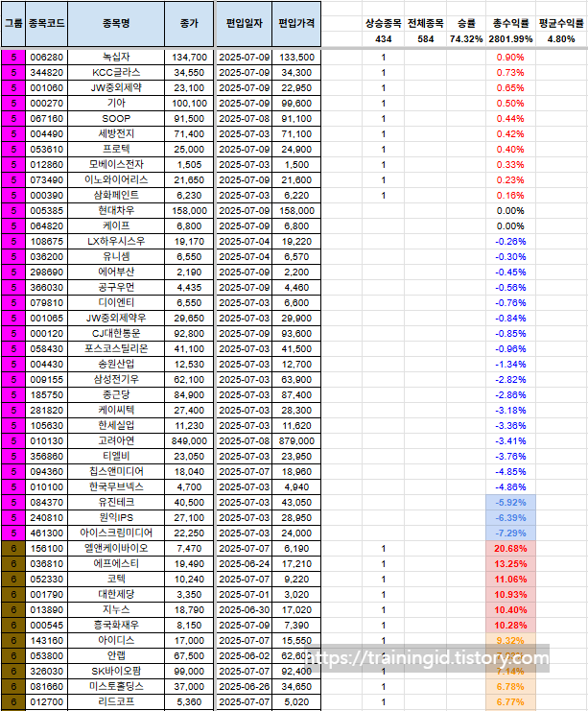Select the highlighted -5.92% cell for 유진테크
588x711 pixels.
coord(510,503)
